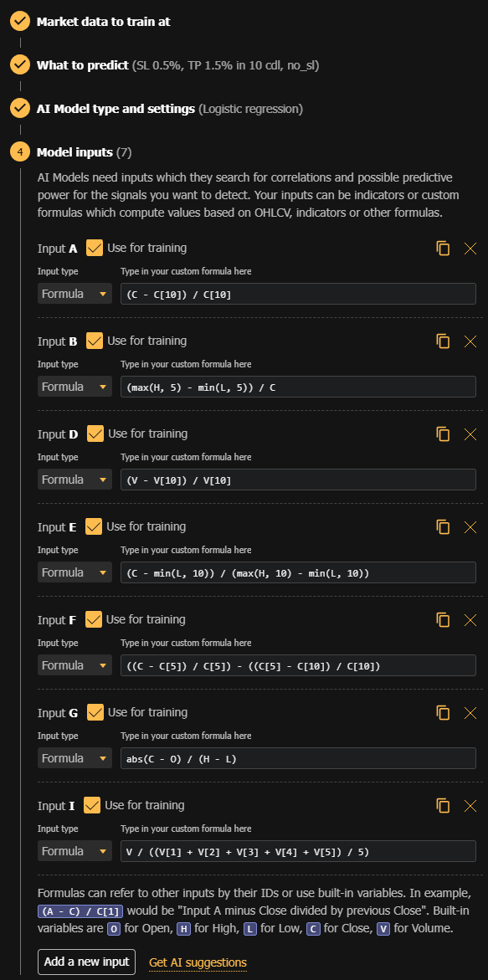Image resolution: width=488 pixels, height=980 pixels.
Task: Delete Input E using X icon
Action: click(x=470, y=527)
